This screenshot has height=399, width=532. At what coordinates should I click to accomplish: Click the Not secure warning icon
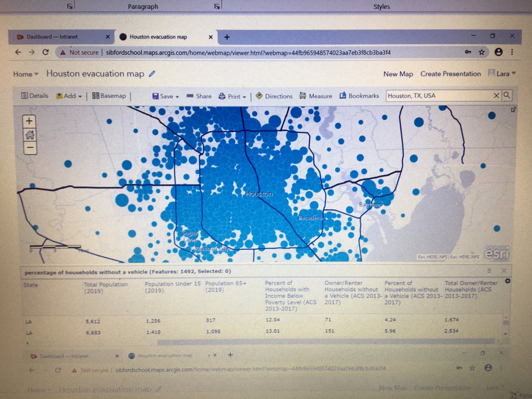point(64,52)
